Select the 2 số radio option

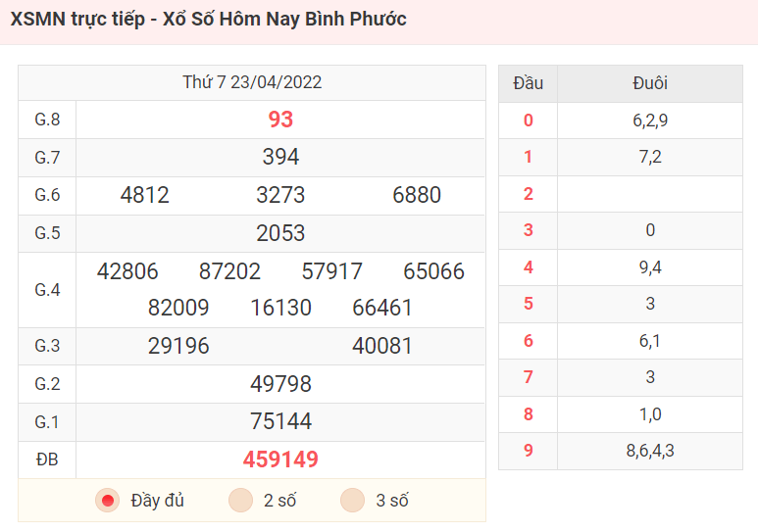click(x=240, y=500)
